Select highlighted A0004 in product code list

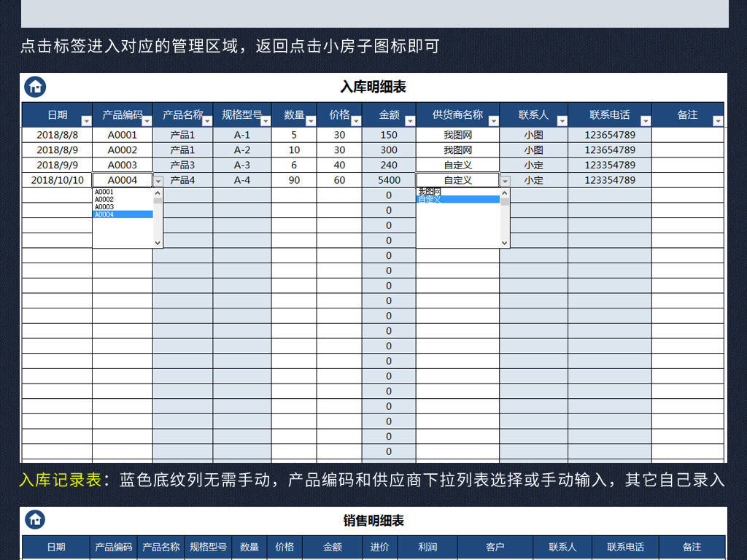tap(123, 215)
